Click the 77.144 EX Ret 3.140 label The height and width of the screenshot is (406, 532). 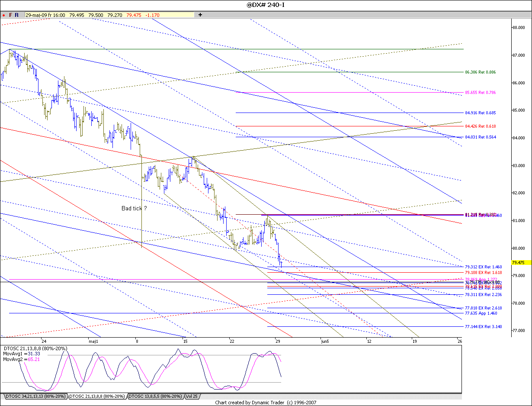(x=483, y=327)
